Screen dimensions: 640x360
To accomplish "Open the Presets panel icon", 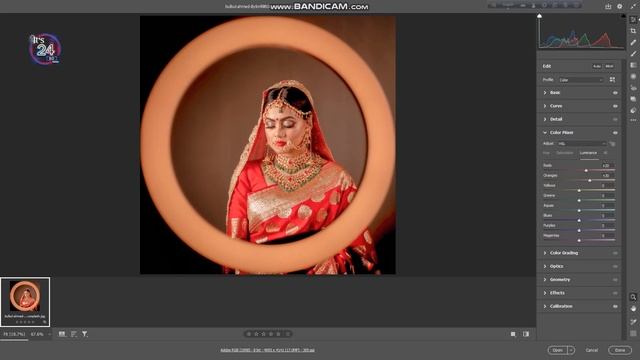I will [x=633, y=110].
